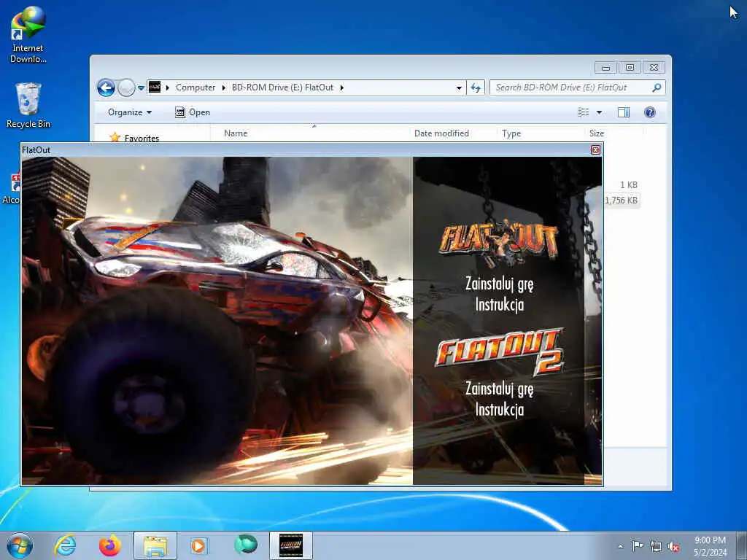
Task: Open Windows Media Player from the taskbar
Action: (199, 545)
